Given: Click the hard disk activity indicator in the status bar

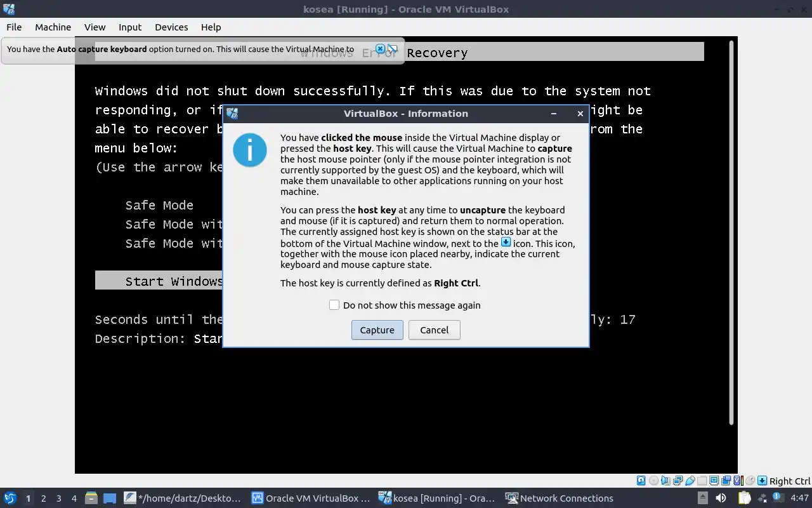Looking at the screenshot, I should 641,481.
